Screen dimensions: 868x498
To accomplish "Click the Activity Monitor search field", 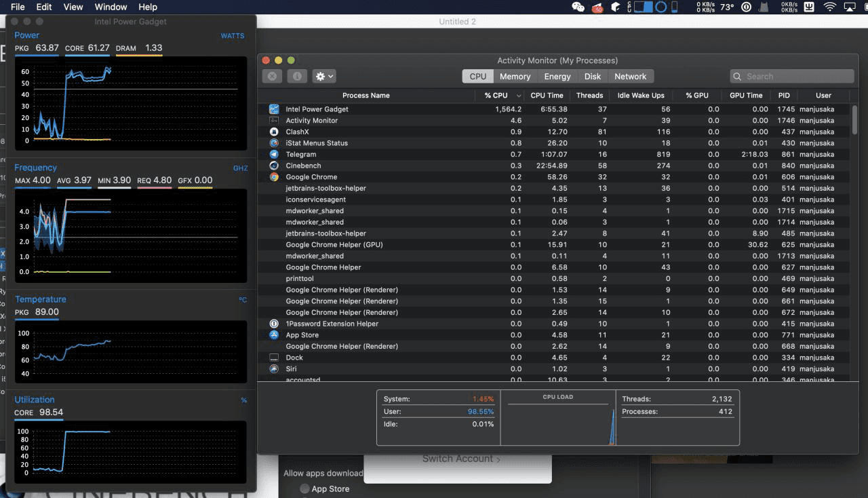I will coord(792,77).
